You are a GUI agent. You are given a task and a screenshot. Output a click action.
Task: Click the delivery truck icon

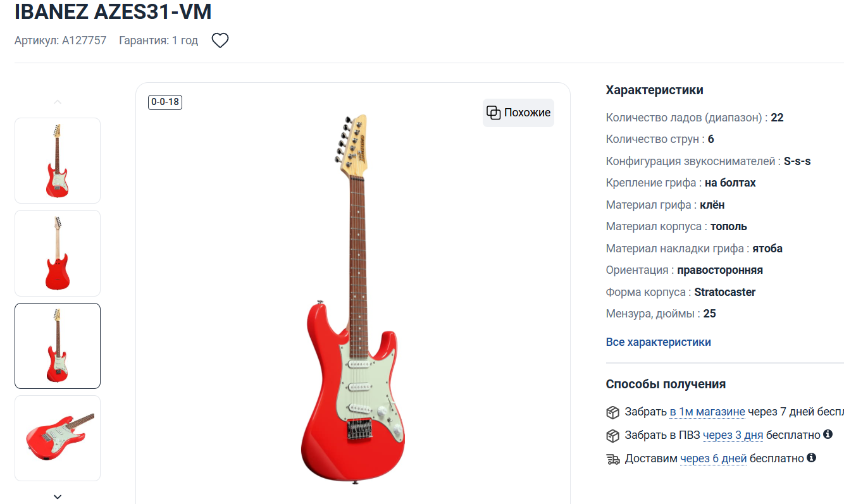(x=612, y=459)
